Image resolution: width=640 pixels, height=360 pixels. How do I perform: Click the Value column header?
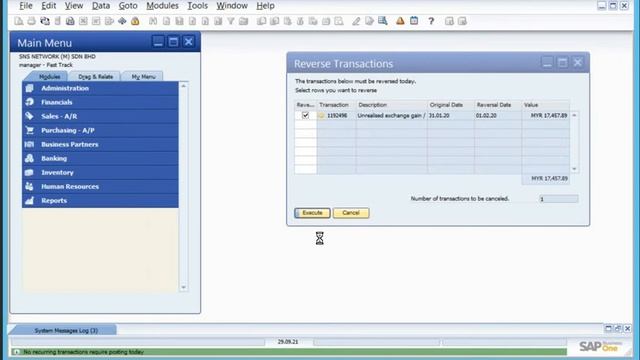[x=546, y=105]
